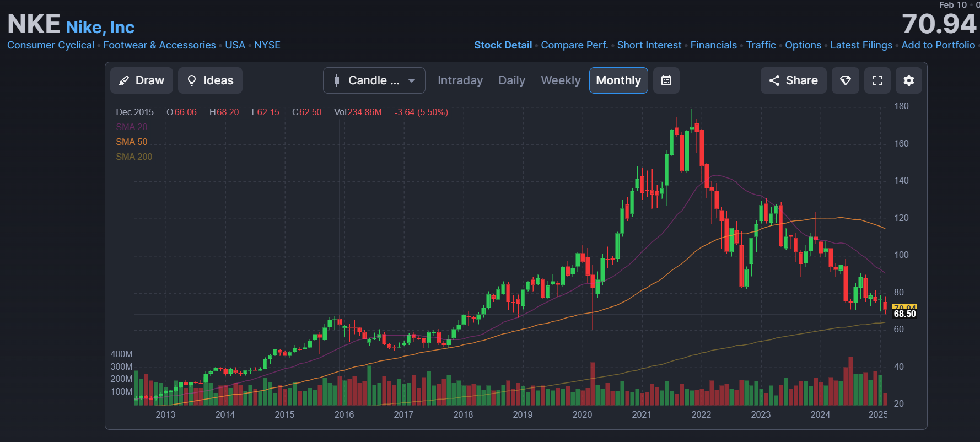The height and width of the screenshot is (442, 980).
Task: Toggle the SMA 20 indicator label
Action: point(132,127)
